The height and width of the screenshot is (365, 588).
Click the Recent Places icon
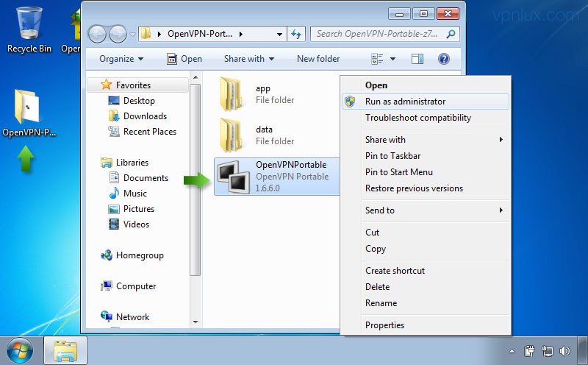114,132
